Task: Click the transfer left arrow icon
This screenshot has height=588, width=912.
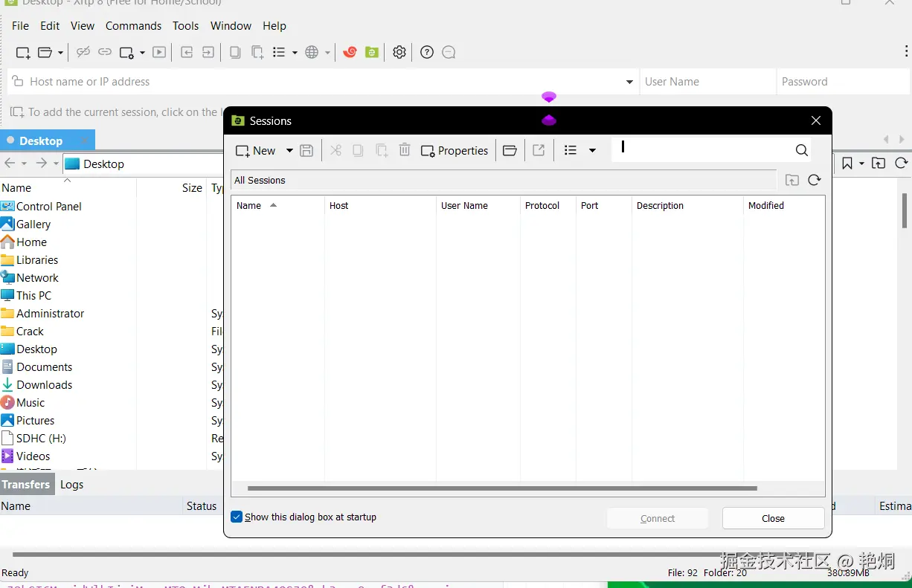Action: coord(187,52)
